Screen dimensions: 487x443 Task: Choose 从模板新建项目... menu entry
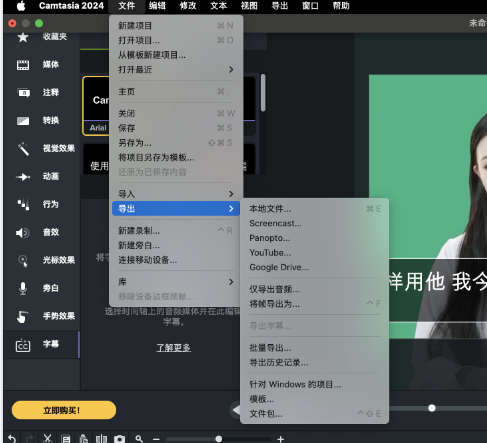176,55
